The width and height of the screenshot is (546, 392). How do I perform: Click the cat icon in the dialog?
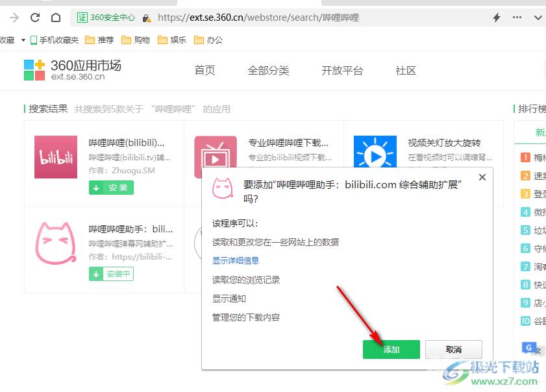223,188
